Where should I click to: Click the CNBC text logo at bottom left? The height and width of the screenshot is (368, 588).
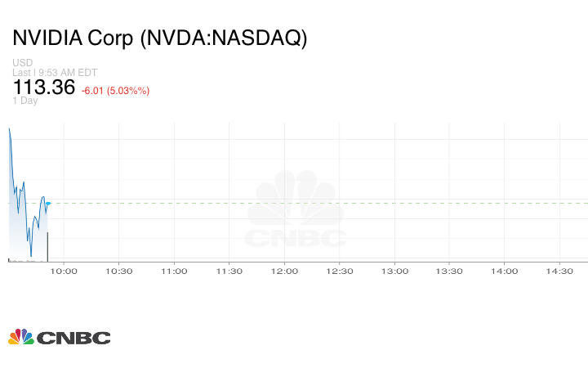(x=73, y=338)
